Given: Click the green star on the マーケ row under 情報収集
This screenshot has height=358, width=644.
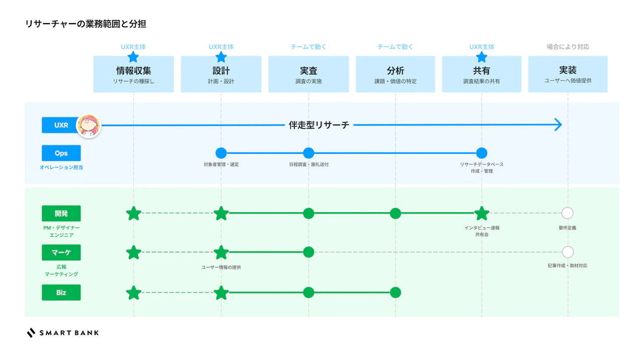Looking at the screenshot, I should click(x=133, y=252).
